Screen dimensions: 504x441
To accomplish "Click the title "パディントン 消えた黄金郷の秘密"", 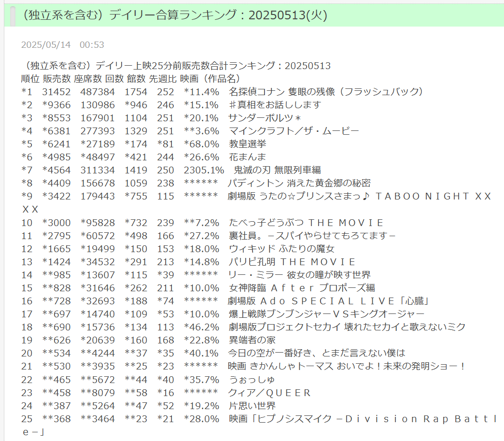I will click(299, 183).
